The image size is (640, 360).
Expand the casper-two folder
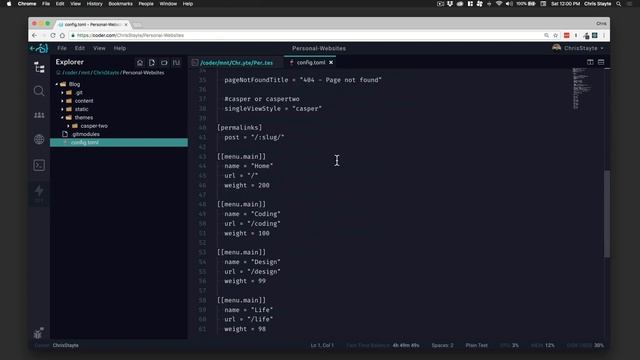pyautogui.click(x=68, y=126)
